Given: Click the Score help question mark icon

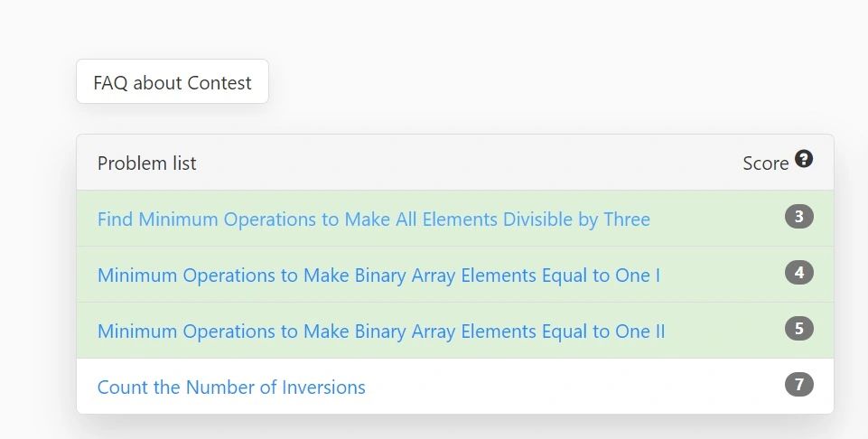Looking at the screenshot, I should 804,159.
